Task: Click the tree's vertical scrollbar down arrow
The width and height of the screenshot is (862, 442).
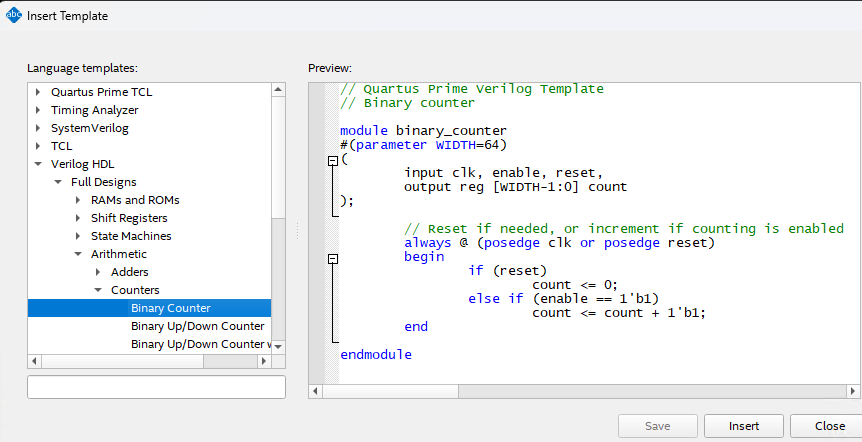Action: tap(279, 345)
